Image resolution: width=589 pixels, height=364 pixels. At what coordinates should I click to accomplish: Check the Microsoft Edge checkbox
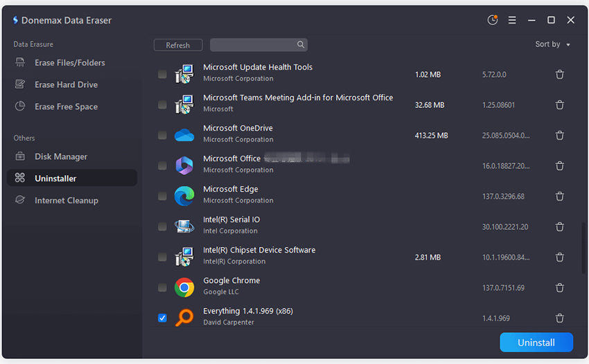pyautogui.click(x=162, y=196)
